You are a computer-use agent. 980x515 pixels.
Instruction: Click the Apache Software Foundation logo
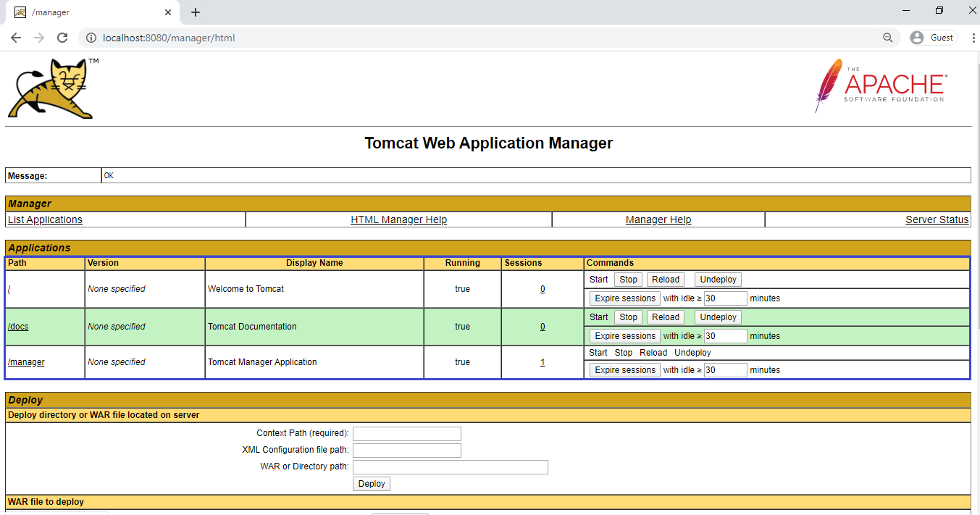881,85
